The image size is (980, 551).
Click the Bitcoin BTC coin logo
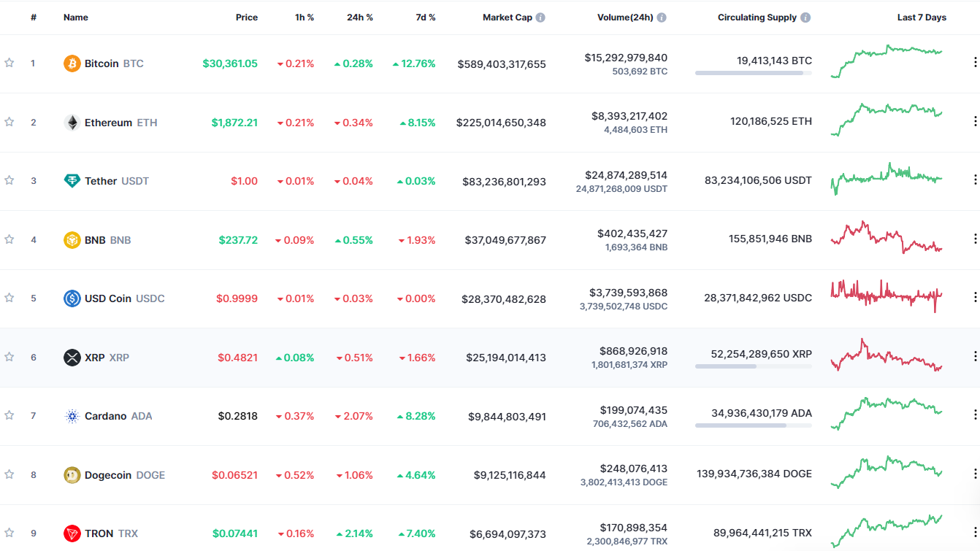point(72,63)
